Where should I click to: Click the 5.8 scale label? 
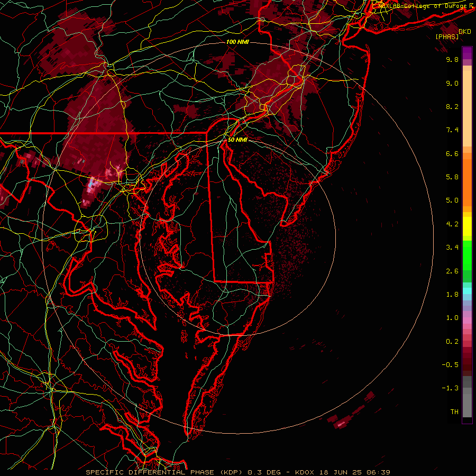[x=452, y=177]
